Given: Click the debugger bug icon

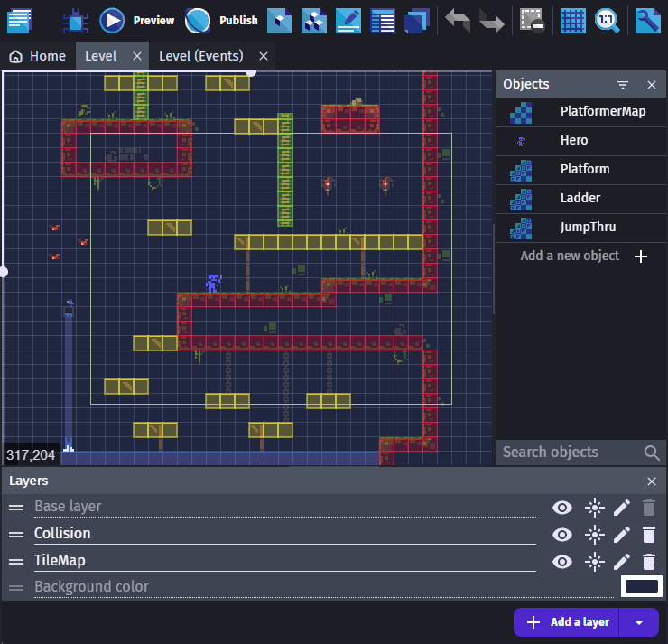Looking at the screenshot, I should click(x=78, y=20).
